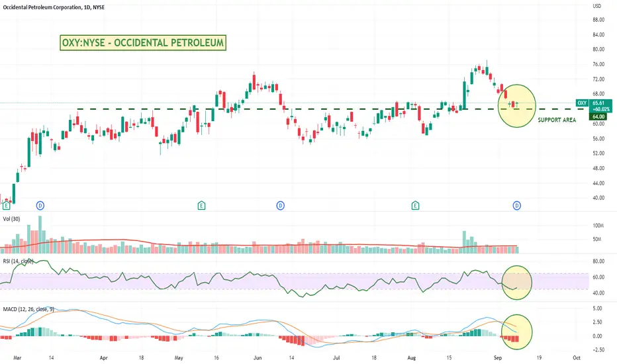The height and width of the screenshot is (364, 617).
Task: Click the 72.00 price axis label
Action: pos(598,79)
